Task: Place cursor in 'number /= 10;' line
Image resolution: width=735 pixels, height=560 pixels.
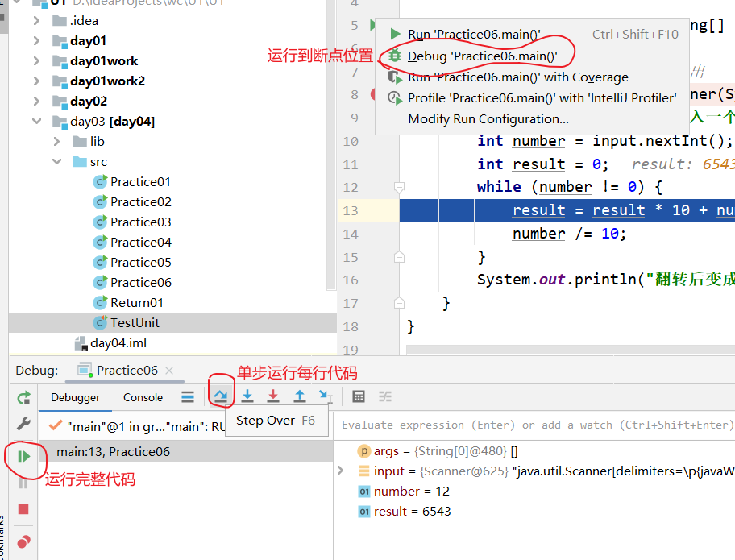Action: click(x=569, y=234)
